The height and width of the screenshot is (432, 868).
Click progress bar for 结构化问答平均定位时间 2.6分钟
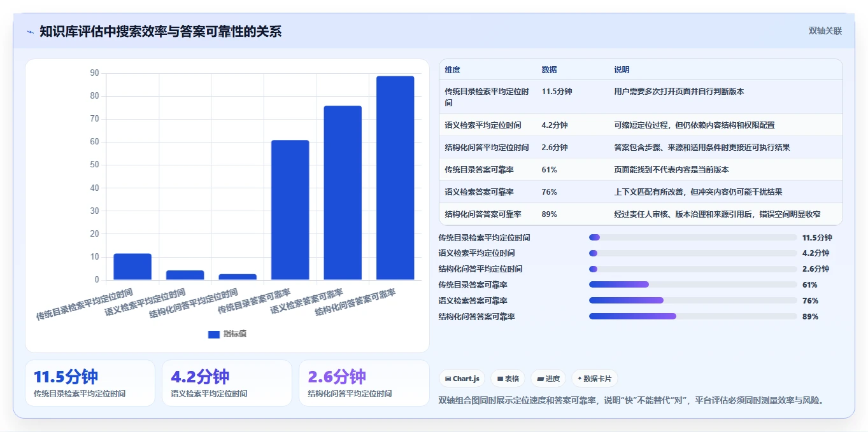(x=693, y=269)
